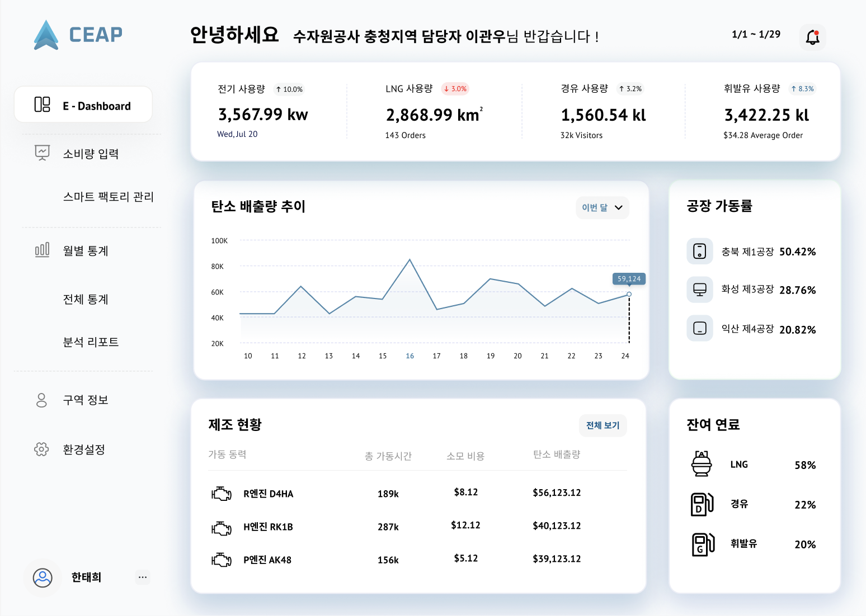Expand the CEAP logo menu

pos(77,35)
